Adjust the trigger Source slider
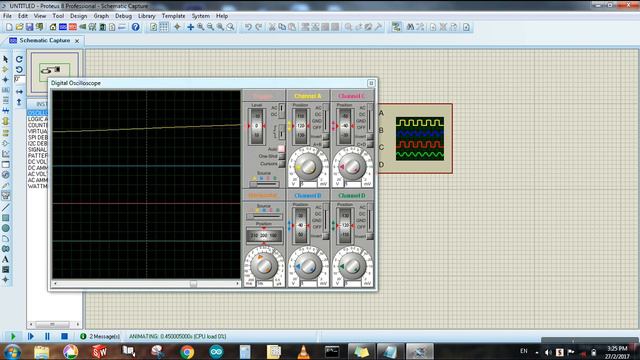 click(264, 184)
